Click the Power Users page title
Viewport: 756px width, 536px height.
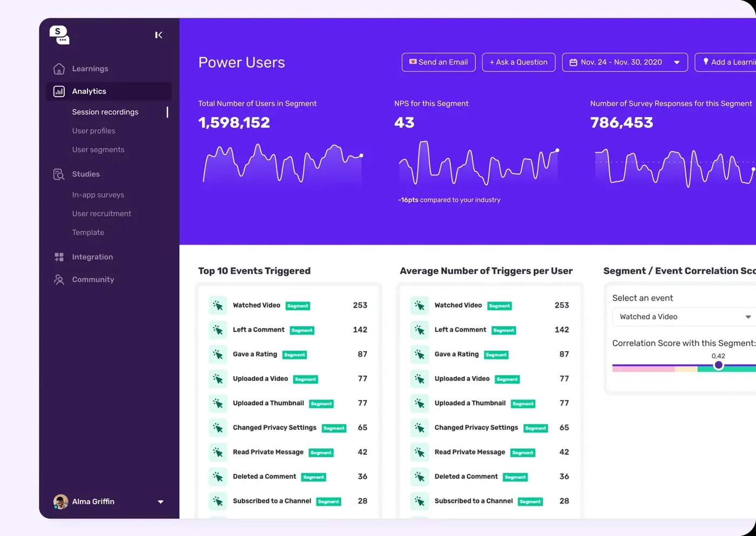coord(241,63)
